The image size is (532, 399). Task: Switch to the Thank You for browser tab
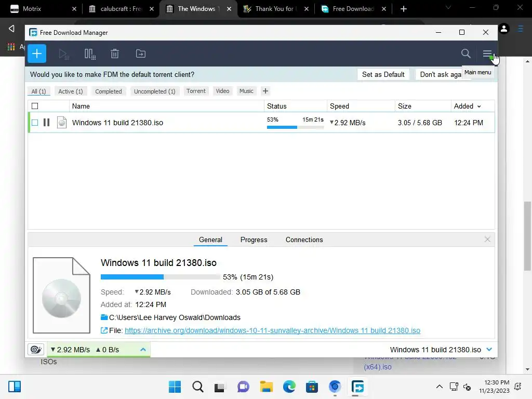coord(275,9)
